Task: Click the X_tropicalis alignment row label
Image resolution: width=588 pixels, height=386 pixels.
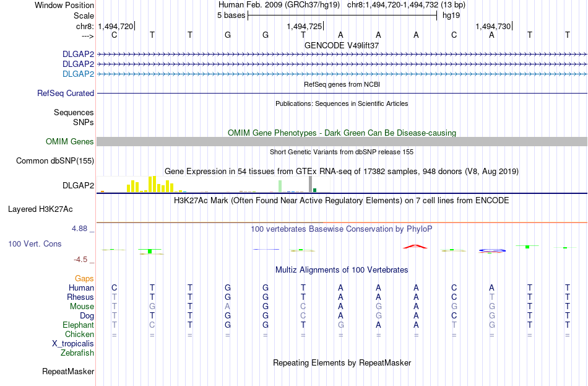Action: click(73, 344)
